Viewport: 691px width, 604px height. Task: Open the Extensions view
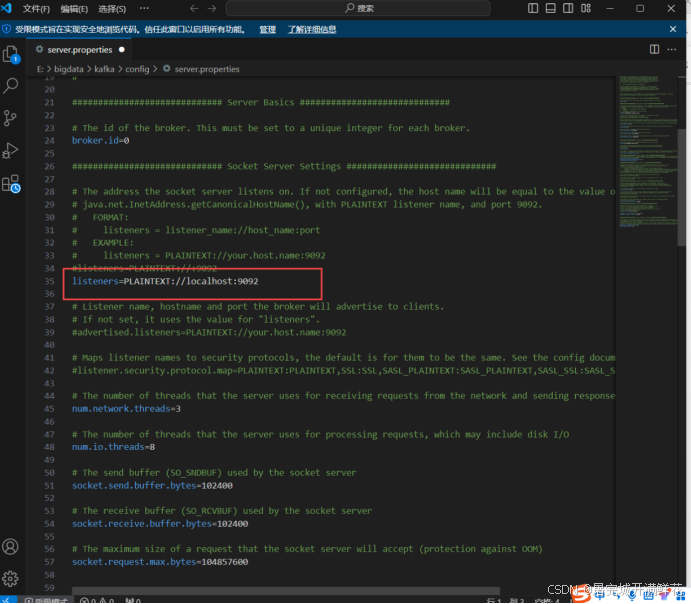(x=12, y=183)
